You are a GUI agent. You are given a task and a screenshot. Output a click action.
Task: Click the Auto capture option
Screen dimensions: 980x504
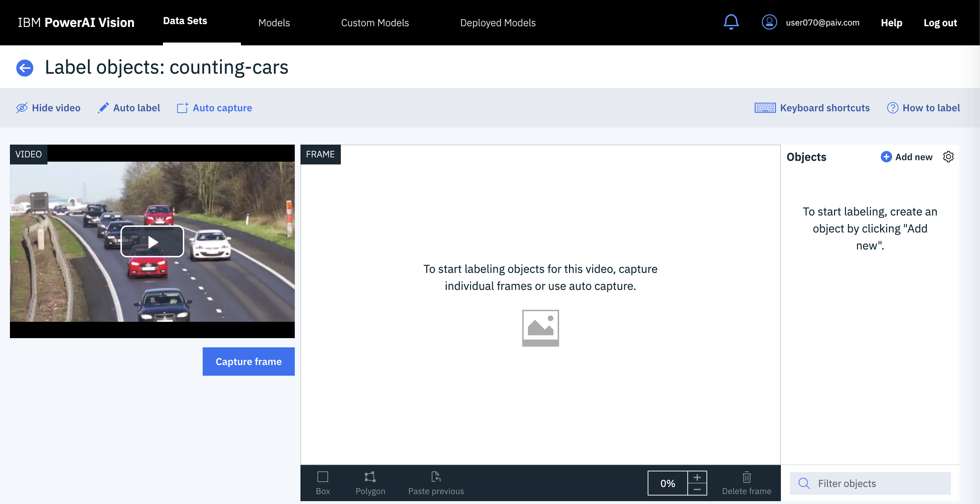[215, 108]
